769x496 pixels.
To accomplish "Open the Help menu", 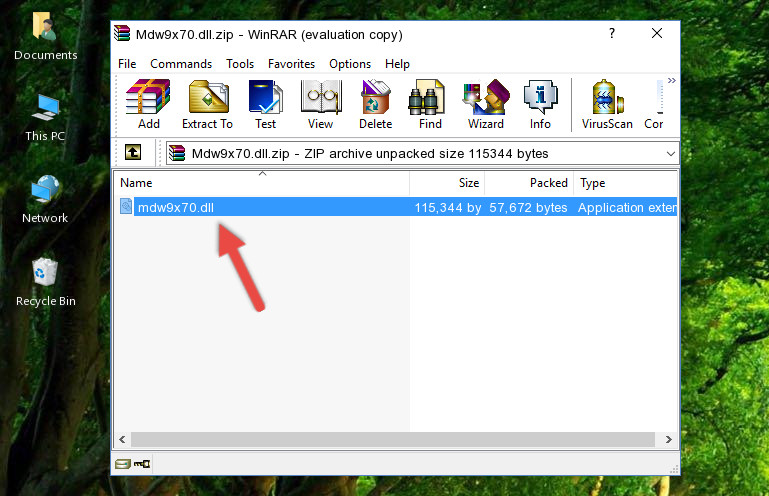I will (x=397, y=64).
